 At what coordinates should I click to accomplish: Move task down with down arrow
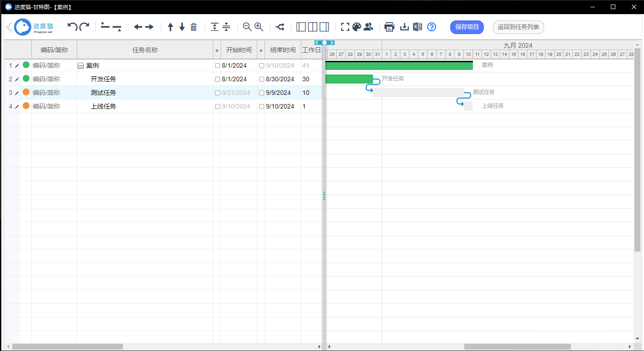pyautogui.click(x=182, y=27)
